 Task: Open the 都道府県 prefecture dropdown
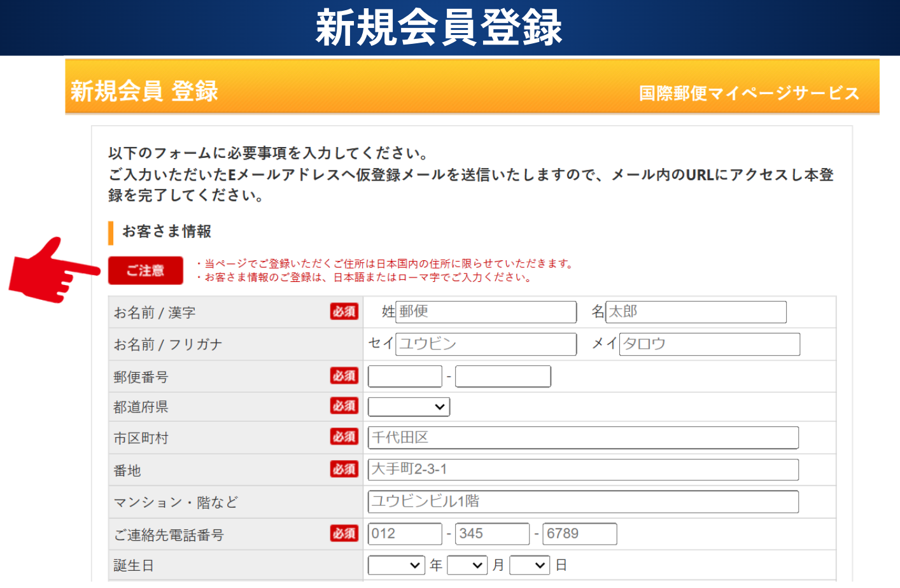pos(409,407)
